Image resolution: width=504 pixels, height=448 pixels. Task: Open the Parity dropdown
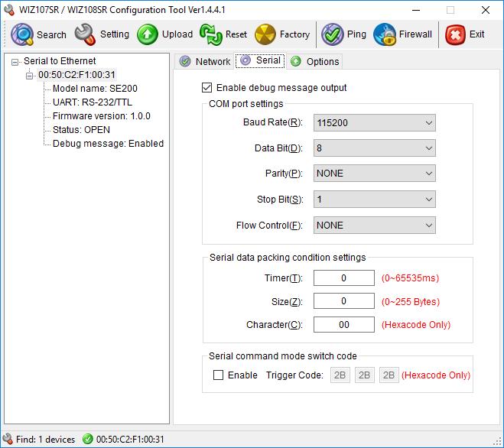(x=375, y=174)
